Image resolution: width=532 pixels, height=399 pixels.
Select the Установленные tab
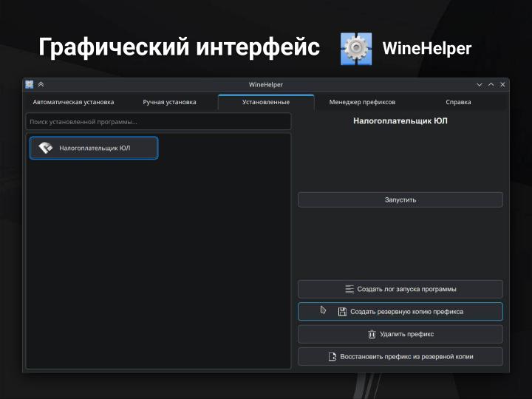coord(266,102)
